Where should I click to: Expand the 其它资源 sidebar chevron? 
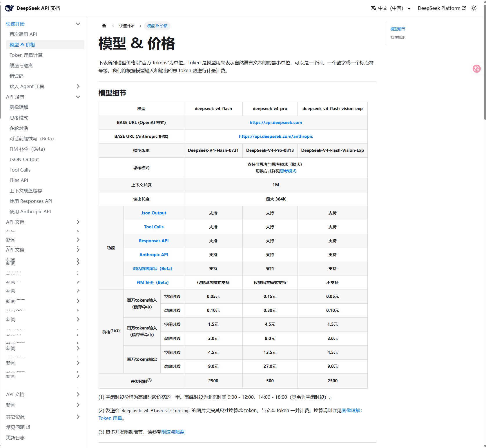click(78, 417)
